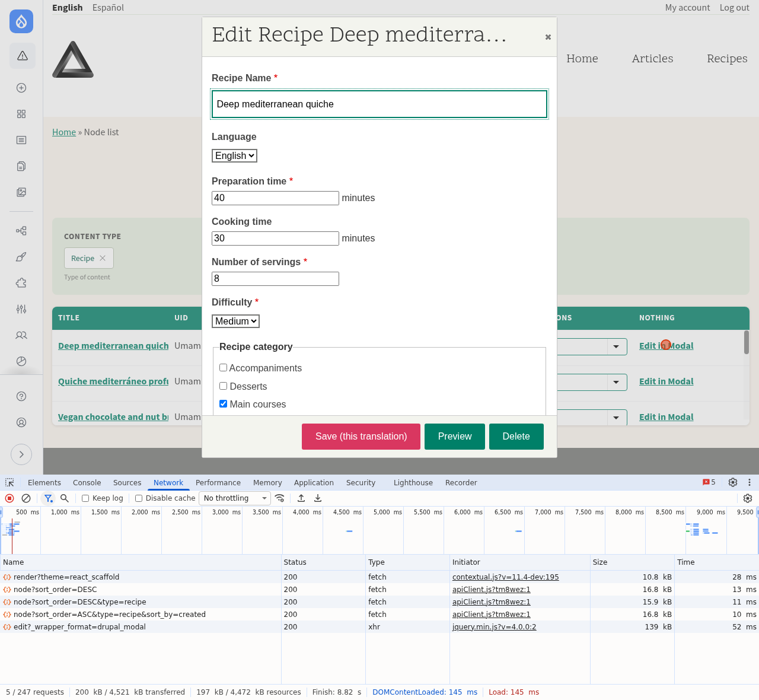Check the Desserts category checkbox
Screen dimensions: 759x700
pos(224,386)
